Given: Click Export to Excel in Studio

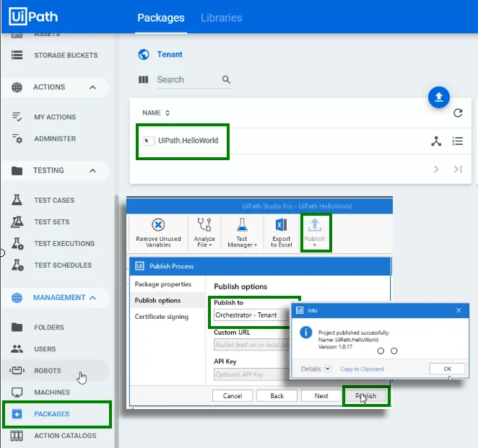Looking at the screenshot, I should 281,233.
